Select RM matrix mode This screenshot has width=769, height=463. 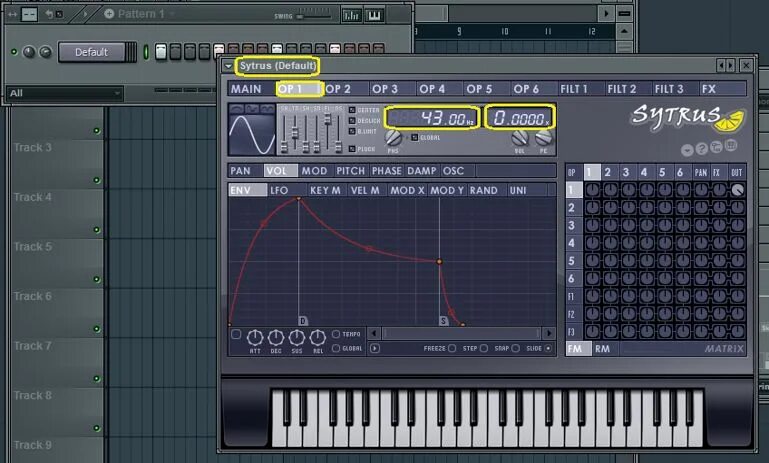click(604, 349)
